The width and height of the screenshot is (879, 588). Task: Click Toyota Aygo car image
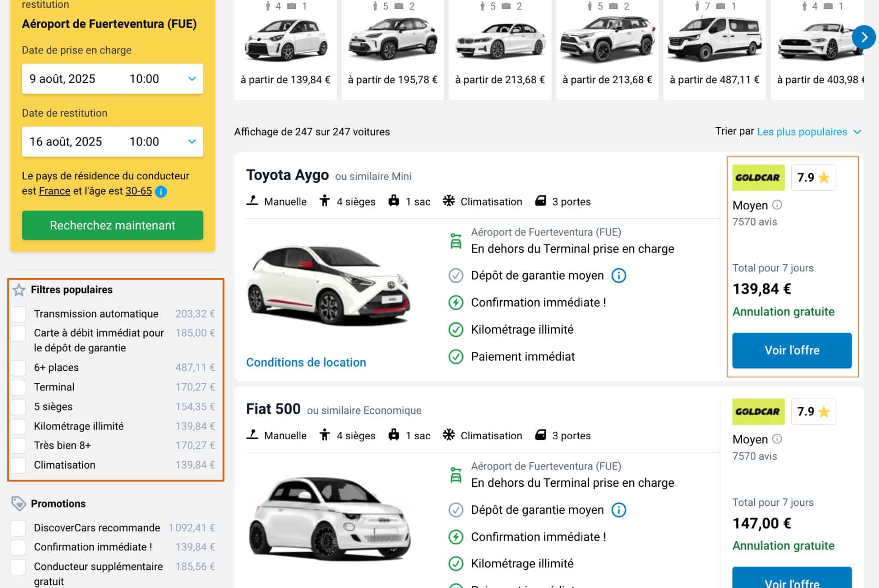tap(329, 286)
